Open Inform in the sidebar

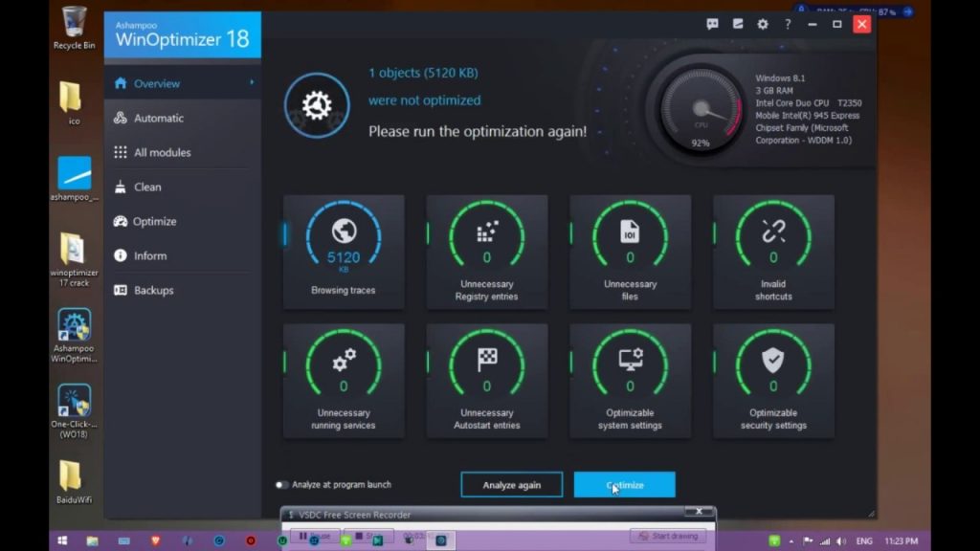click(x=183, y=255)
